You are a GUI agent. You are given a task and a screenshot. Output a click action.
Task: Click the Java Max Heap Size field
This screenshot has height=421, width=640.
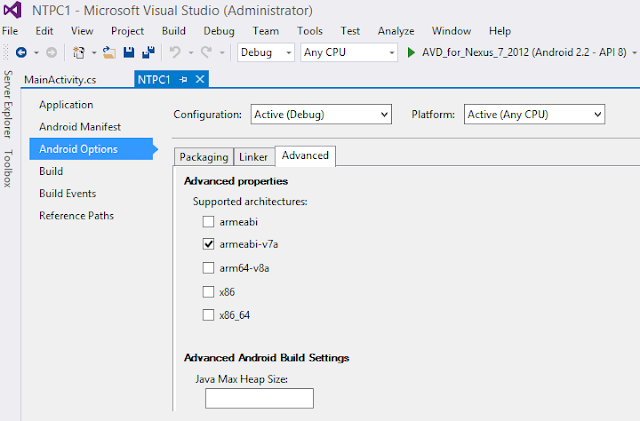(x=260, y=398)
